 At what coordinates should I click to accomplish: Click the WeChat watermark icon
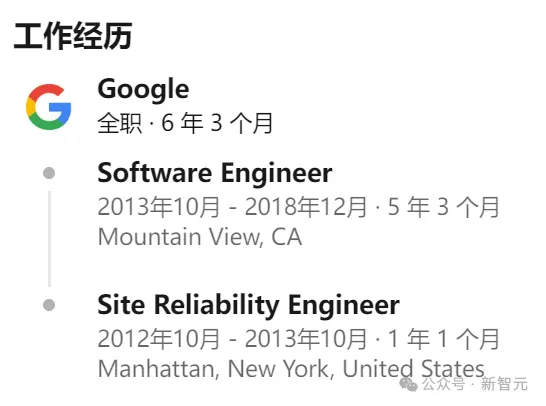point(408,384)
